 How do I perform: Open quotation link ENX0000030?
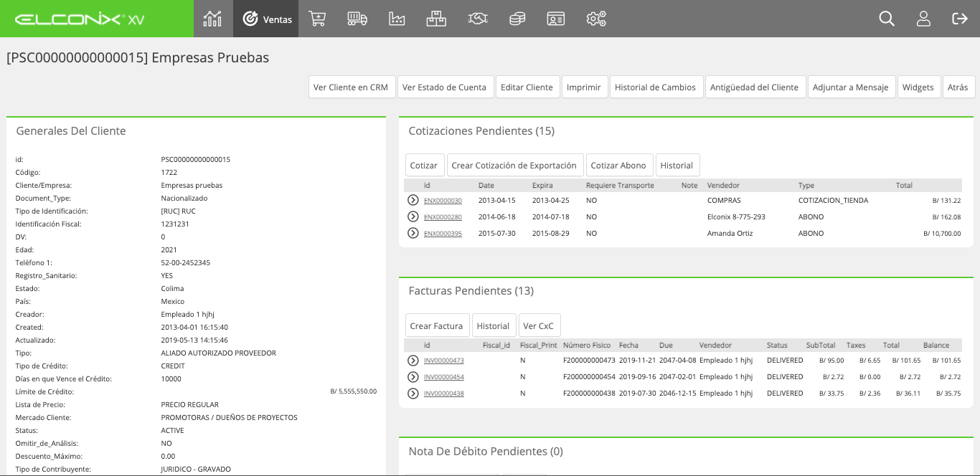click(443, 201)
